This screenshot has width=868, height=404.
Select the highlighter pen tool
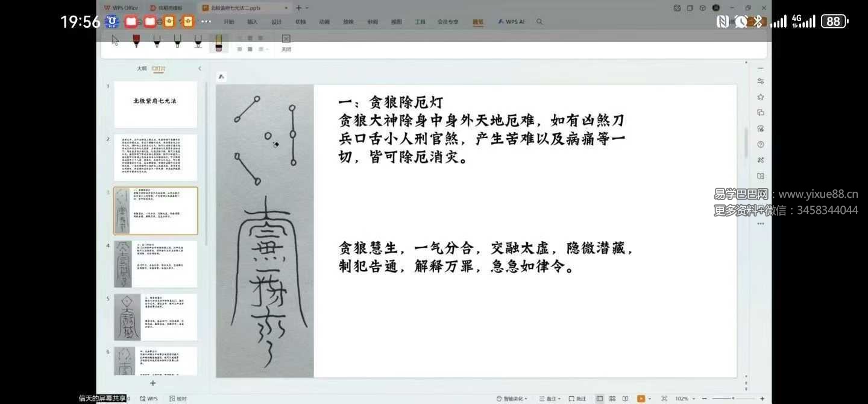pyautogui.click(x=218, y=42)
